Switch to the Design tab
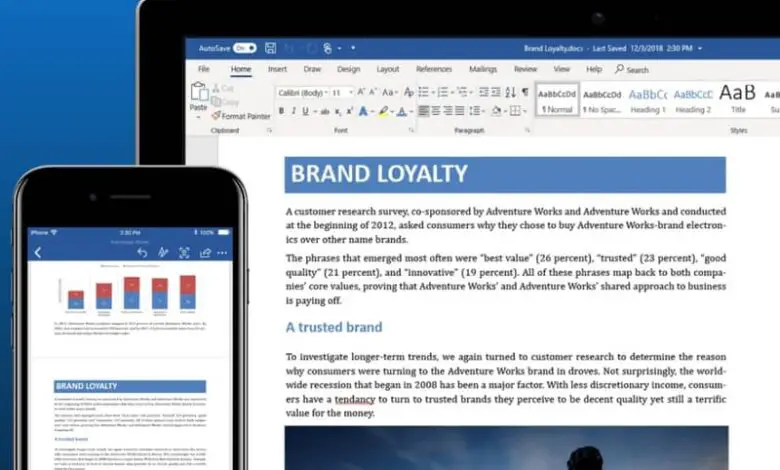780x470 pixels. coord(348,69)
